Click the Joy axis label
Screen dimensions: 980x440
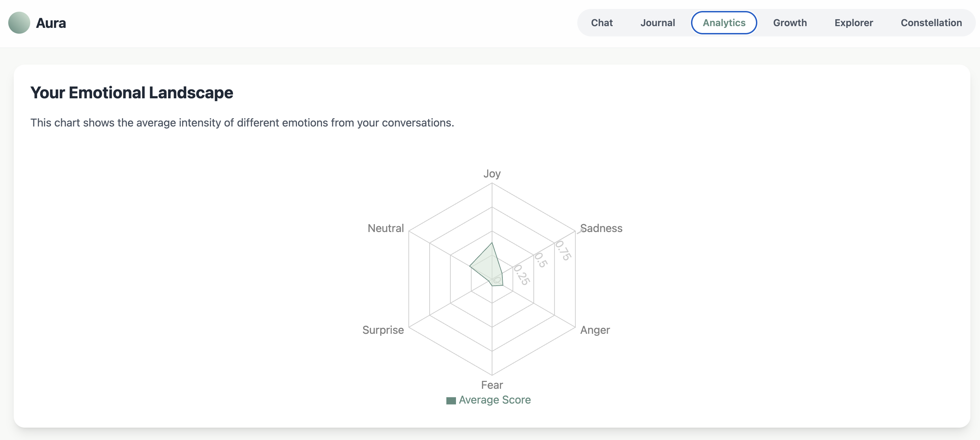click(492, 174)
